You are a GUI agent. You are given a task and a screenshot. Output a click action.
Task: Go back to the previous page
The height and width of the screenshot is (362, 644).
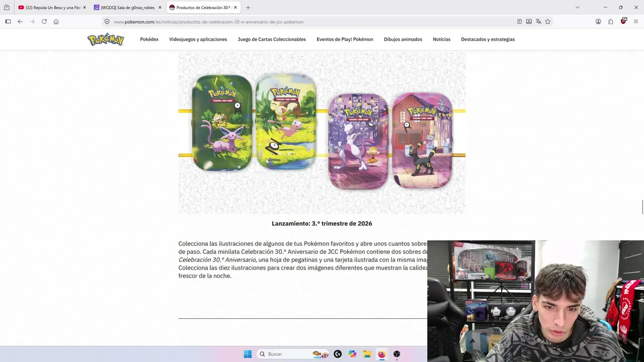click(20, 22)
